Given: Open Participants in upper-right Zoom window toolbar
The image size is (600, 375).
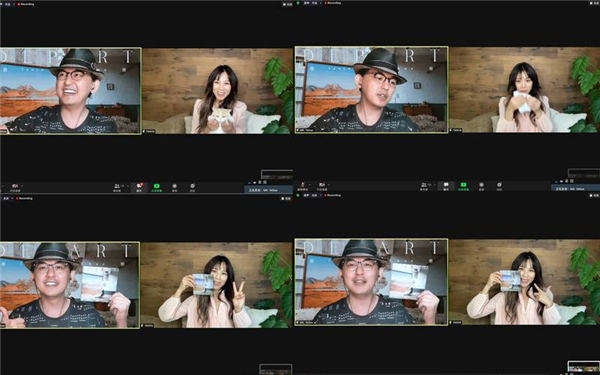Looking at the screenshot, I should click(424, 186).
